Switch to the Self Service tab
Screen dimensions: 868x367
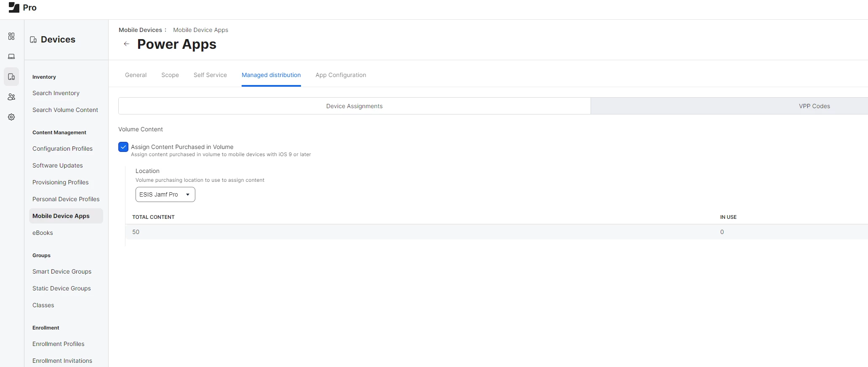[x=210, y=75]
